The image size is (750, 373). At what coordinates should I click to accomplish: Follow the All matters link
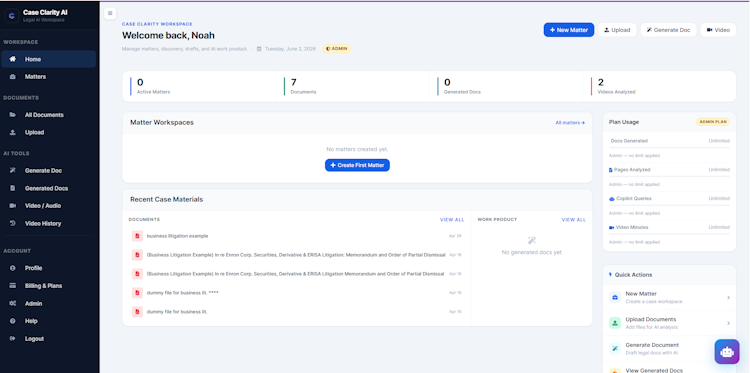pos(570,123)
